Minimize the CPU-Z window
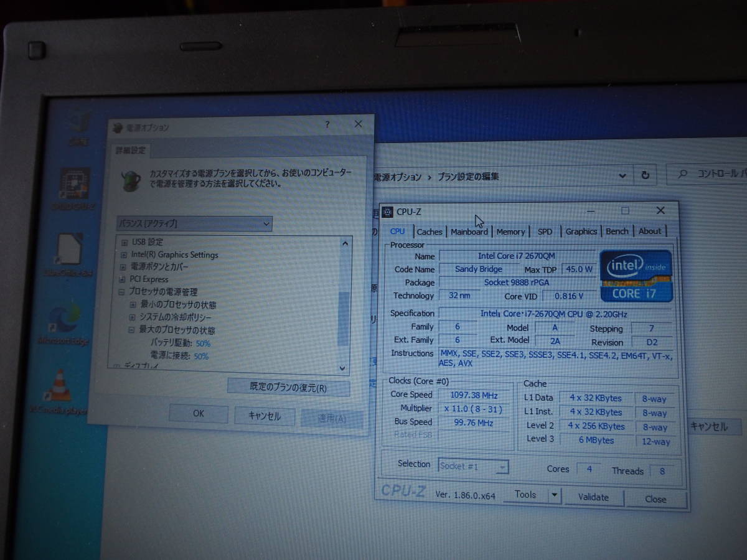 590,212
